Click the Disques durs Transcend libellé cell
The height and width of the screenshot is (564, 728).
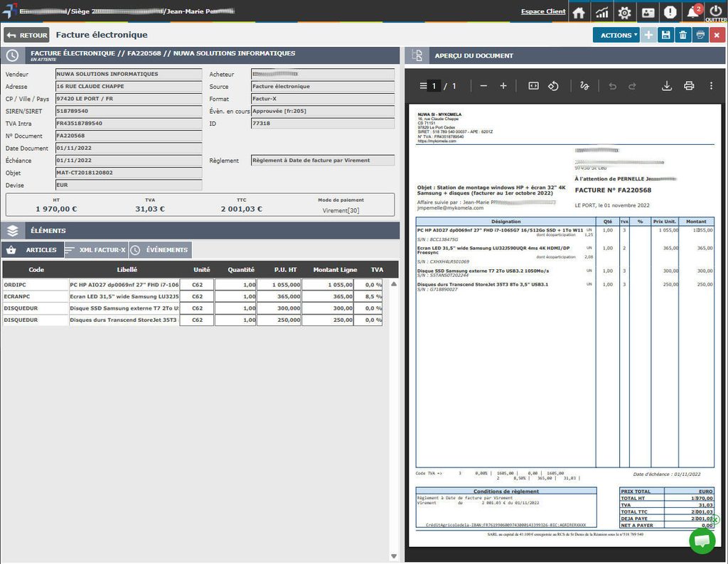(124, 320)
